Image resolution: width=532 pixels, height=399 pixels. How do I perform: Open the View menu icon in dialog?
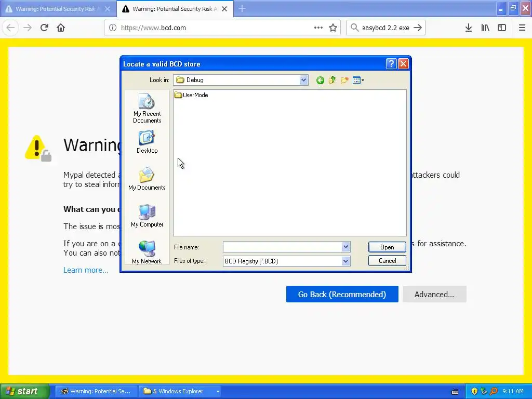click(x=358, y=81)
